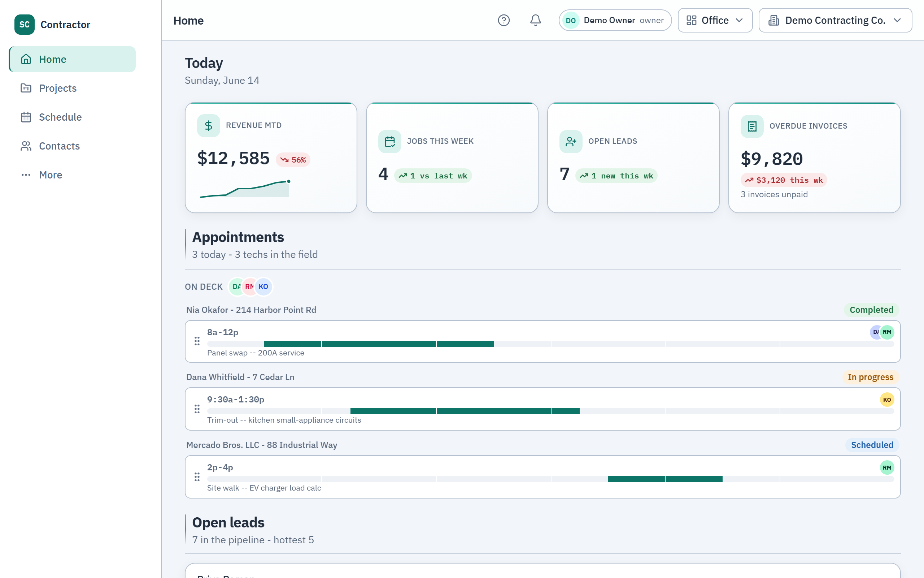
Task: Click the Completed status badge
Action: coord(871,310)
